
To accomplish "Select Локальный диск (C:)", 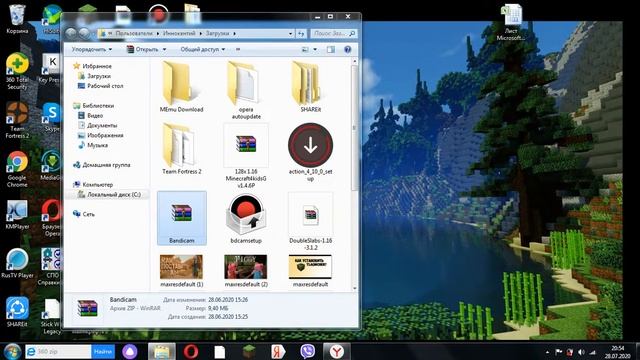I will 109,194.
